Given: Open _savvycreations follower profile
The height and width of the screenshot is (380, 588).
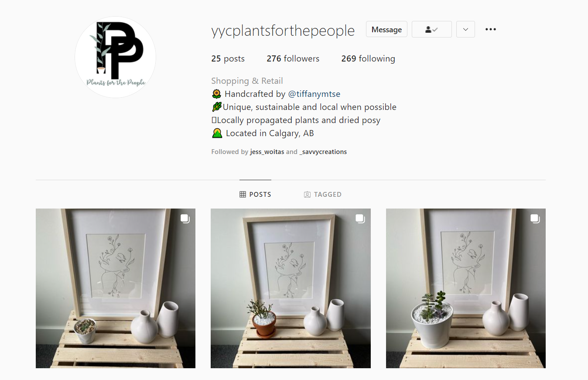Looking at the screenshot, I should point(323,152).
